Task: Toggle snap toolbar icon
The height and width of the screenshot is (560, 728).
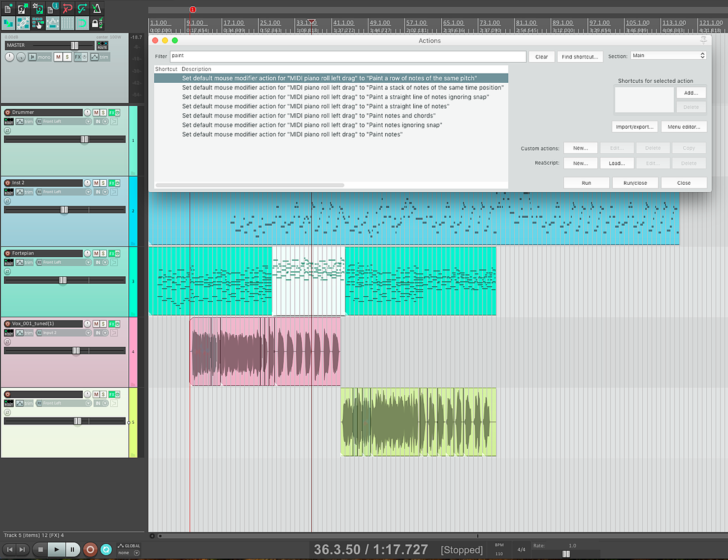Action: pyautogui.click(x=82, y=23)
